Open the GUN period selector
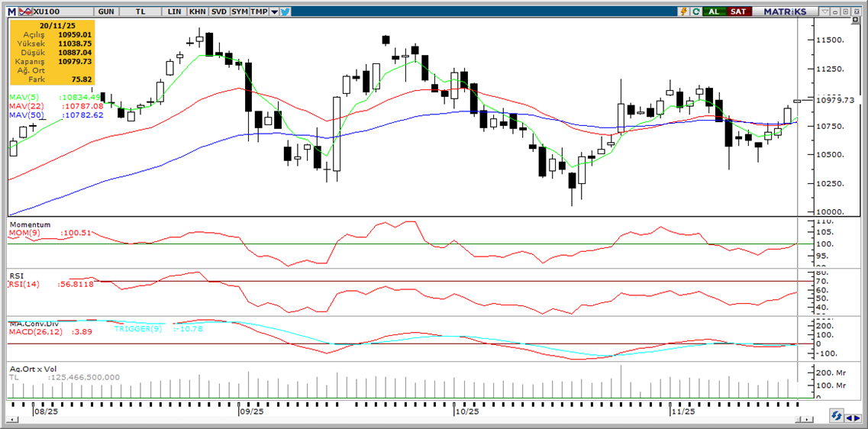 click(x=107, y=11)
